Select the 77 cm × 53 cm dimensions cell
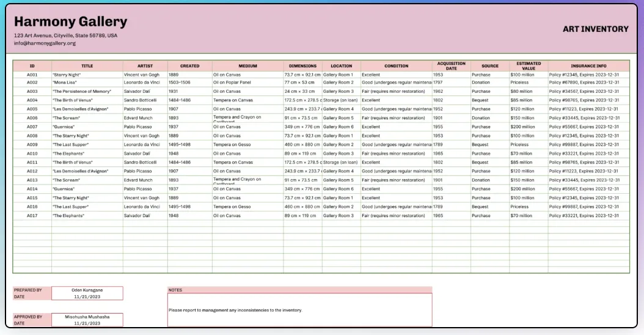644x335 pixels. tap(302, 83)
